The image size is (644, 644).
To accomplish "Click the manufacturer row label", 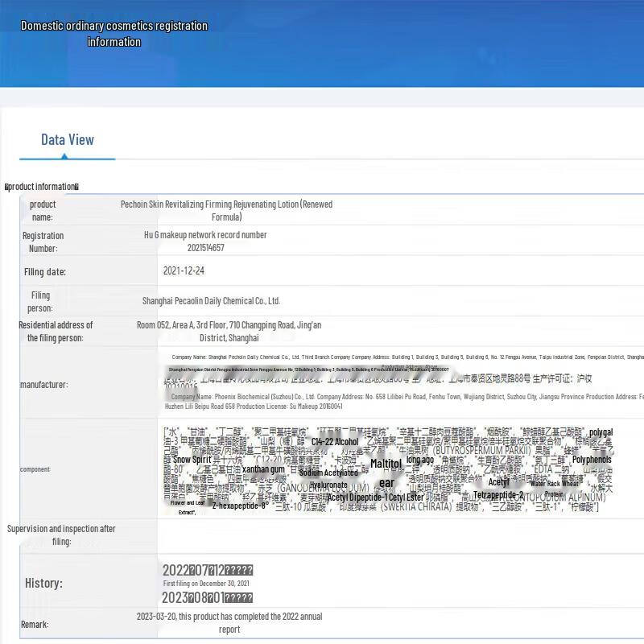I will [x=43, y=385].
